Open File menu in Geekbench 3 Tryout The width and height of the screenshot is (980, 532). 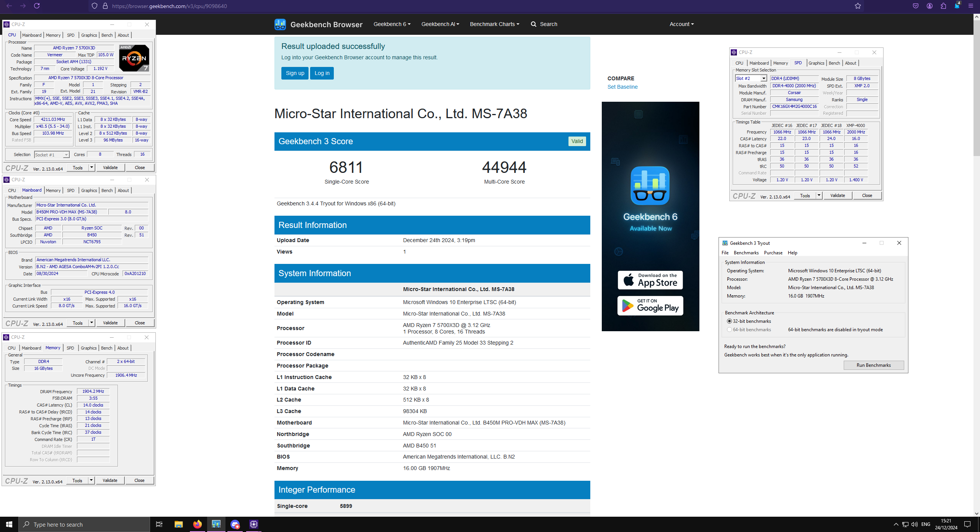(725, 253)
